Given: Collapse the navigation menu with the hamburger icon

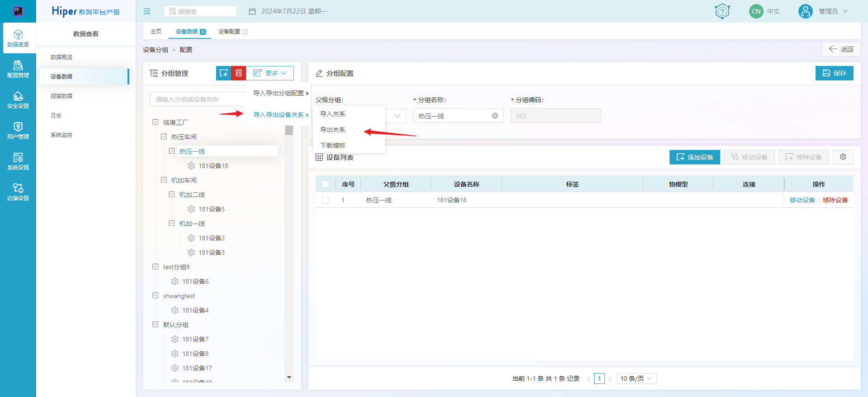Looking at the screenshot, I should tap(147, 11).
